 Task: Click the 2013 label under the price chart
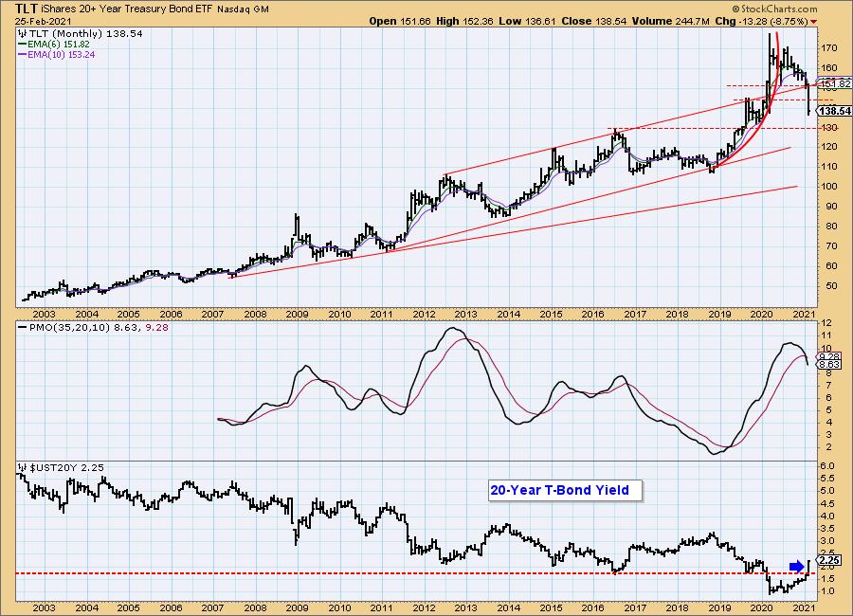click(x=465, y=314)
